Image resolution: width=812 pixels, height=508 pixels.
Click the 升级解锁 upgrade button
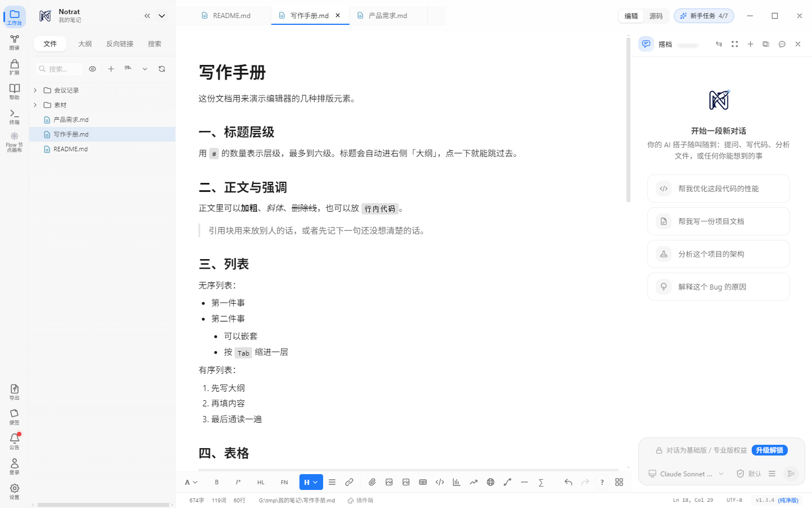click(770, 450)
